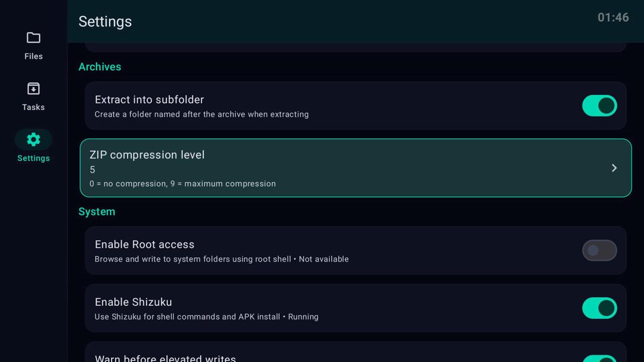The image size is (644, 362).
Task: Click the 01:46 clock display
Action: tap(613, 18)
